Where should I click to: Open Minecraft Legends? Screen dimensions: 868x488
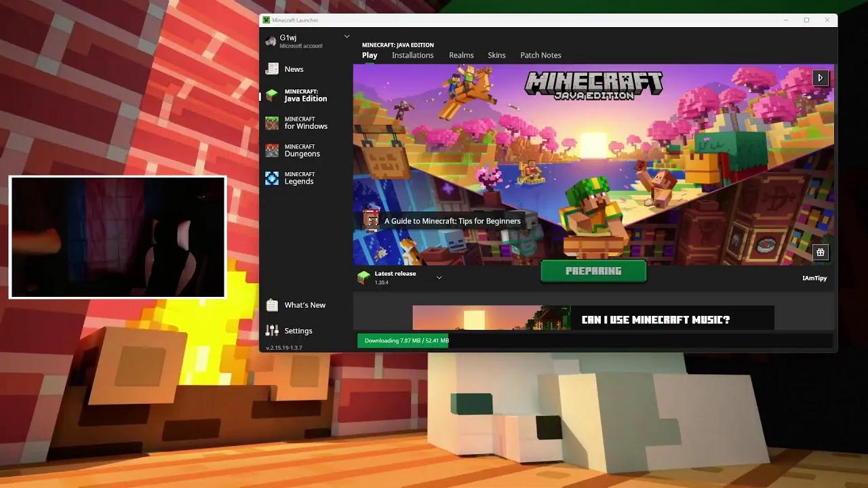click(x=300, y=178)
